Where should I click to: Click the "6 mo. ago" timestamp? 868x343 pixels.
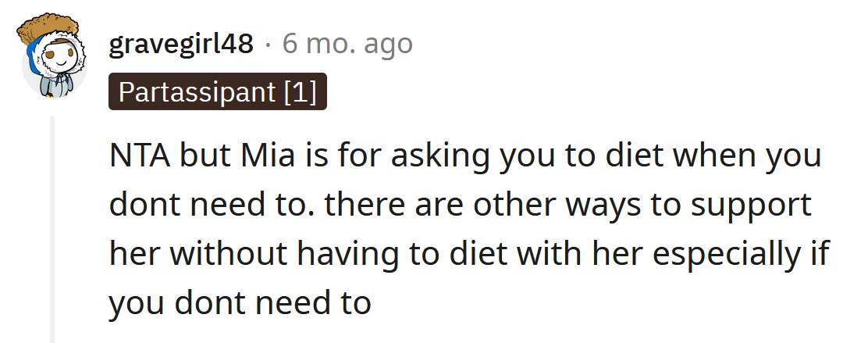coord(347,45)
